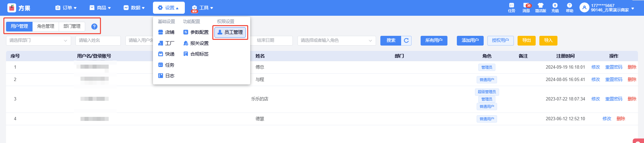The height and width of the screenshot is (143, 644).
Task: Expand the 请选择部门 dropdown
Action: pyautogui.click(x=38, y=41)
